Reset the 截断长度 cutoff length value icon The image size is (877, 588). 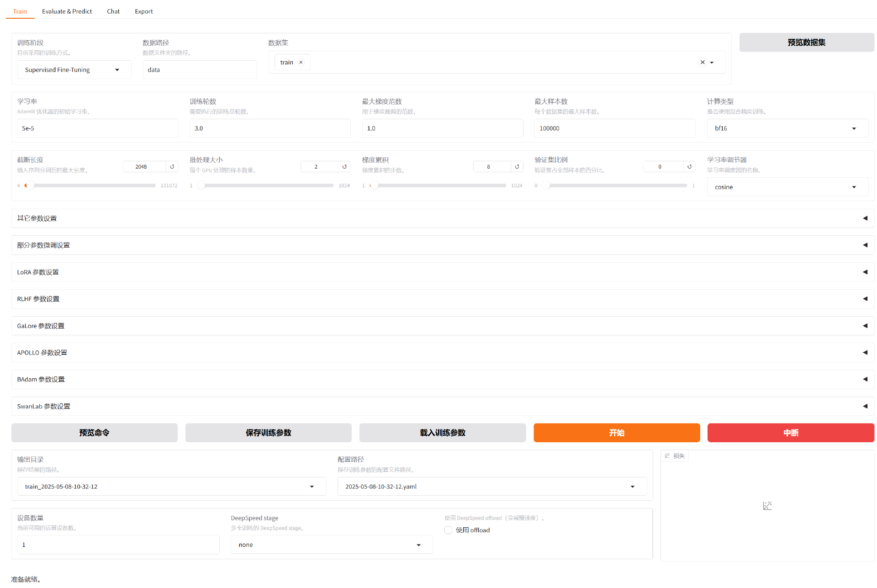pyautogui.click(x=172, y=167)
